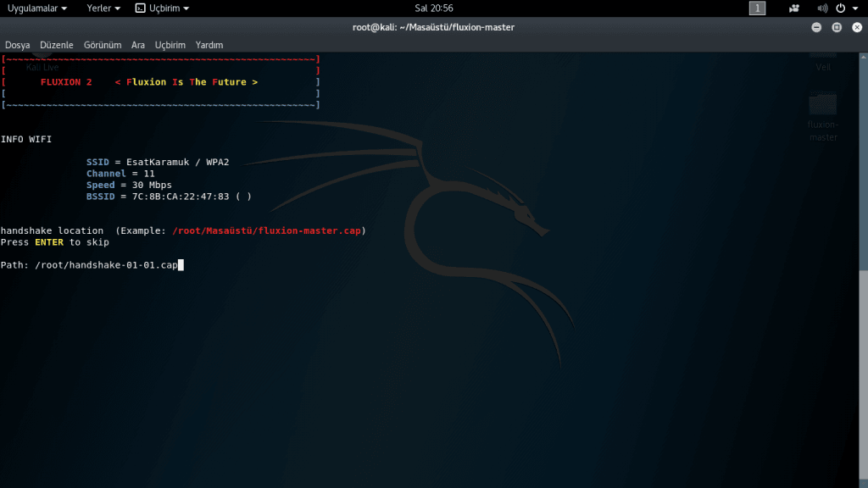Click the Press ENTER to skip text
The image size is (868, 488).
pos(55,242)
